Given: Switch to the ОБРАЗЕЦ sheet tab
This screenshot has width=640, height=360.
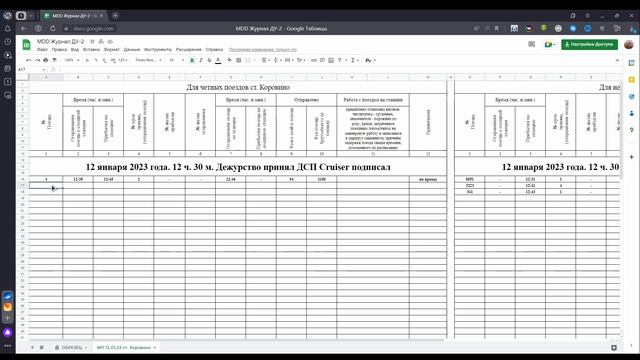Looking at the screenshot, I should coord(71,347).
